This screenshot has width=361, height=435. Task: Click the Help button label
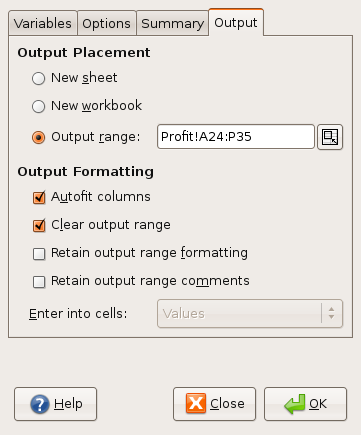tap(68, 404)
